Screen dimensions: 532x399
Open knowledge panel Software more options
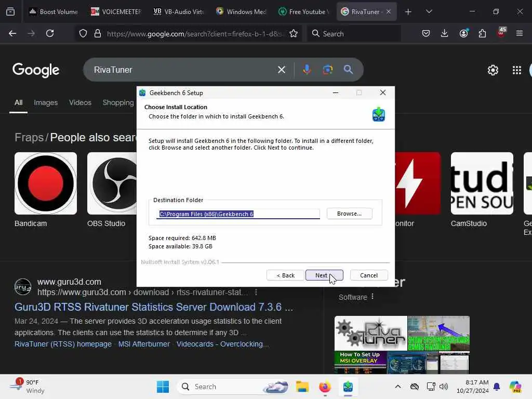click(x=373, y=297)
